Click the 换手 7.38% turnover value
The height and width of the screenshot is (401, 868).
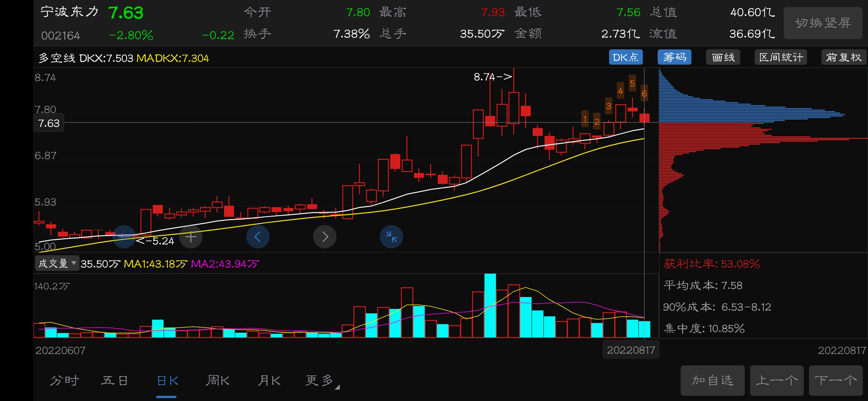pyautogui.click(x=351, y=34)
